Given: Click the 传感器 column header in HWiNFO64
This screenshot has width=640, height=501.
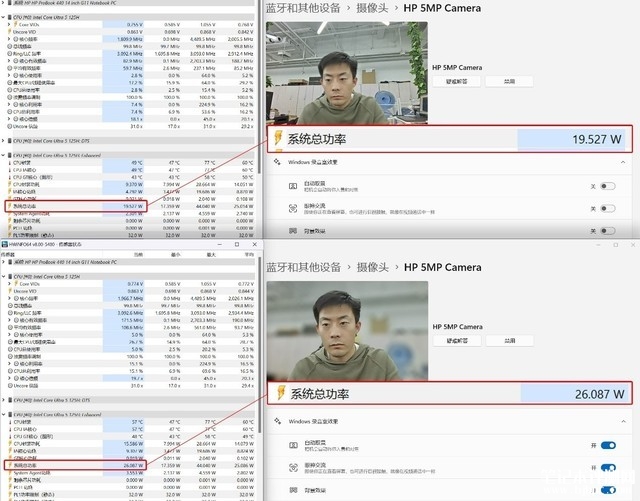Looking at the screenshot, I should [8, 254].
